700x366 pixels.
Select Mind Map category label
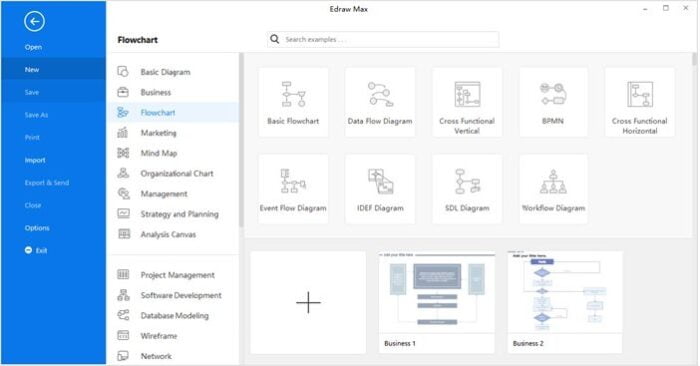(159, 153)
